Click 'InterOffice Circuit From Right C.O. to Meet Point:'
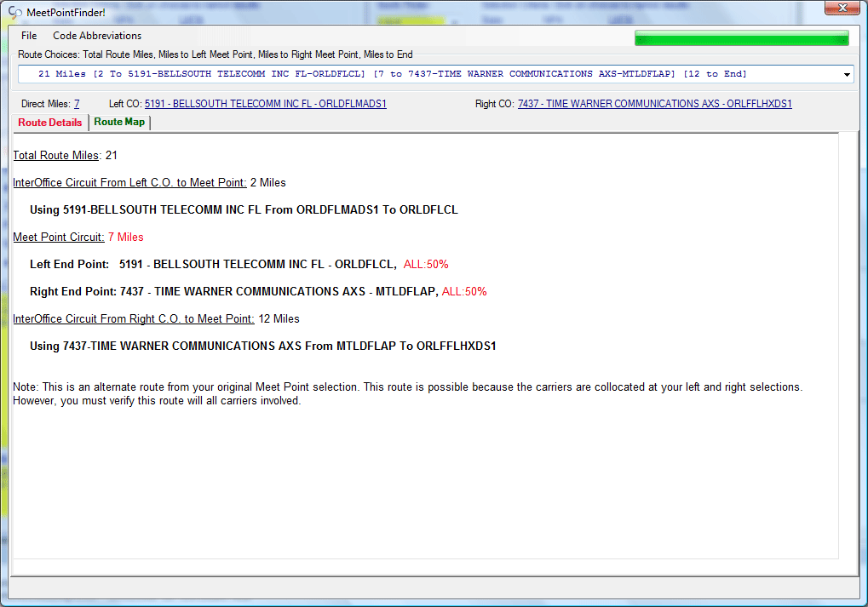Screen dimensions: 868x607 coord(134,318)
